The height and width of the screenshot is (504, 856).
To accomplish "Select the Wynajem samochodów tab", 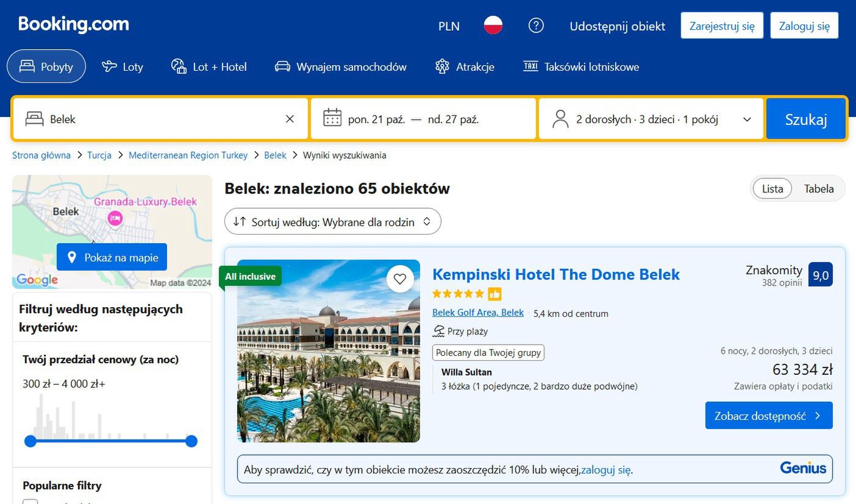I will coord(341,67).
